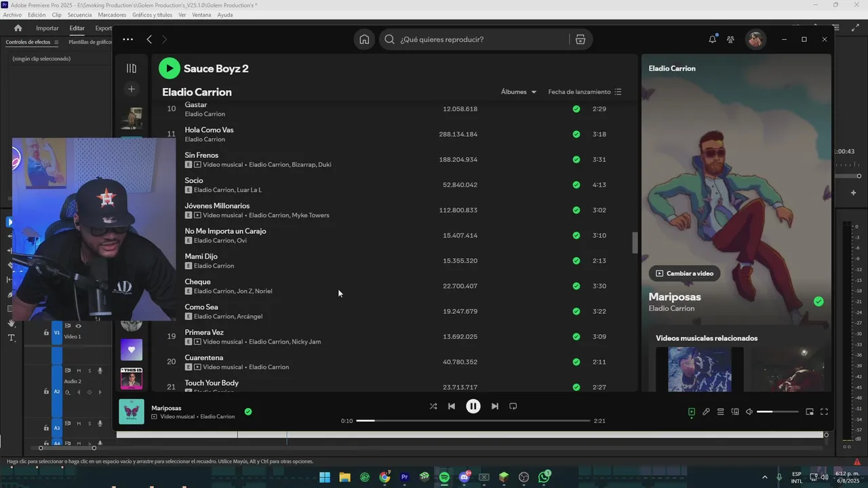
Task: Open Eladio Carrion artist link under Mariposas
Action: click(671, 308)
